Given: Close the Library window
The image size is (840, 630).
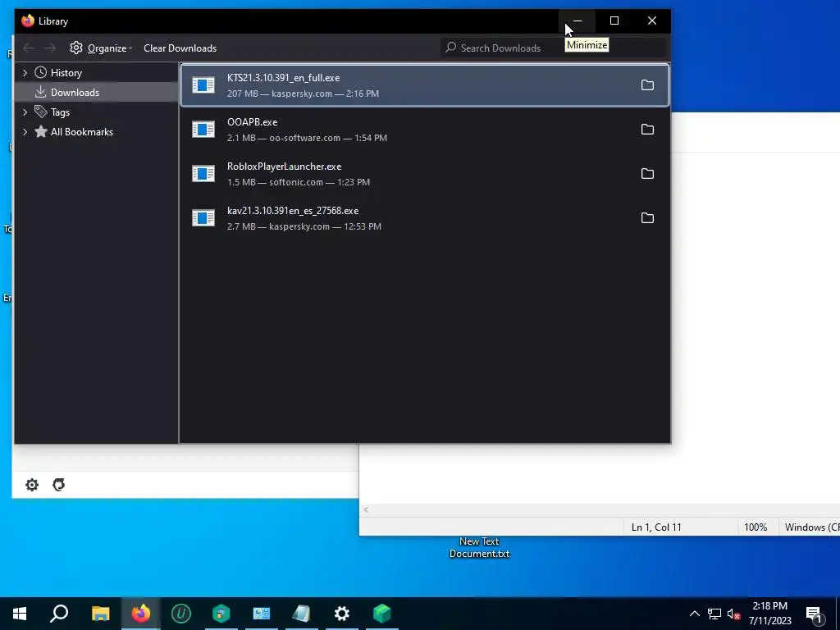Looking at the screenshot, I should tap(652, 21).
